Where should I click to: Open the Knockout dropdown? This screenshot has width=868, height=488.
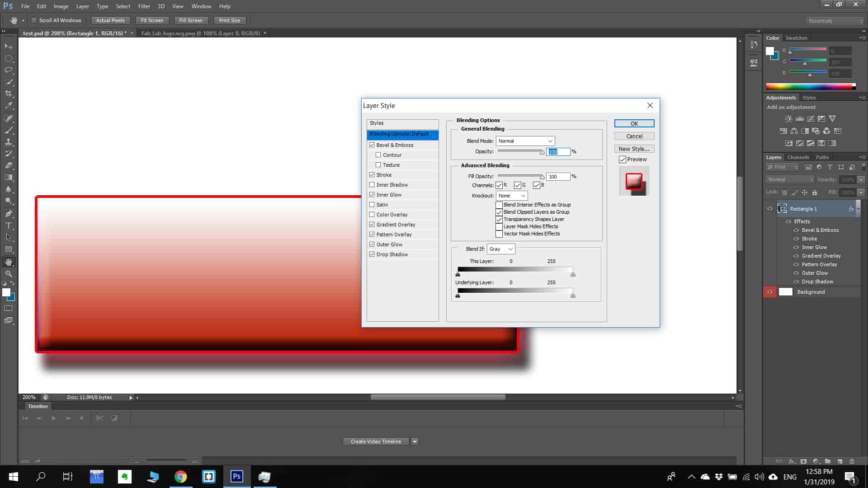click(x=512, y=196)
